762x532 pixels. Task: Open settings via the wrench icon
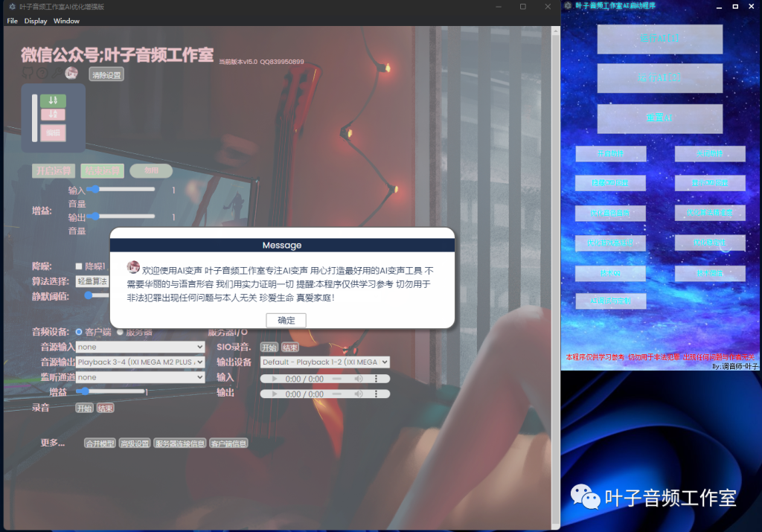[57, 72]
